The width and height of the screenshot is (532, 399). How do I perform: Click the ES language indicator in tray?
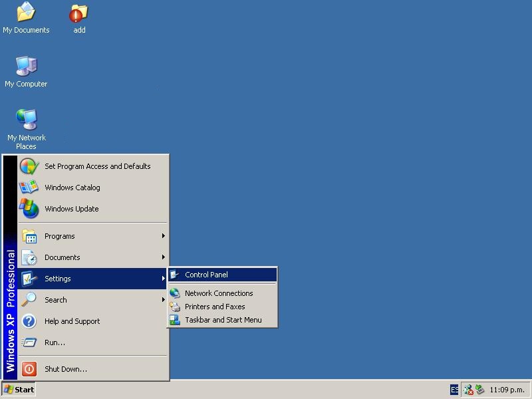[x=454, y=390]
